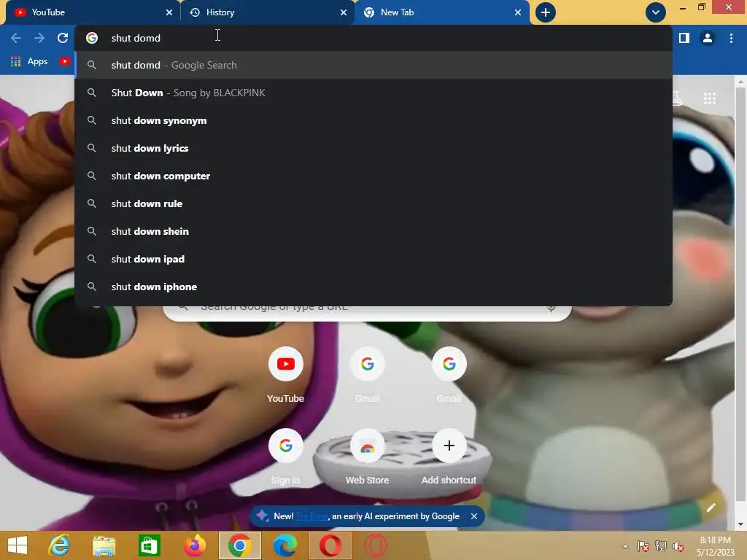
Task: Click the address bar text 'shut domd'
Action: click(136, 38)
